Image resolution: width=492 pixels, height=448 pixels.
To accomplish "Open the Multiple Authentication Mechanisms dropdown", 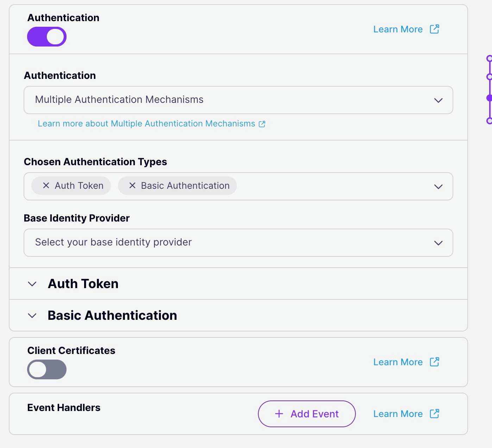I will 438,100.
